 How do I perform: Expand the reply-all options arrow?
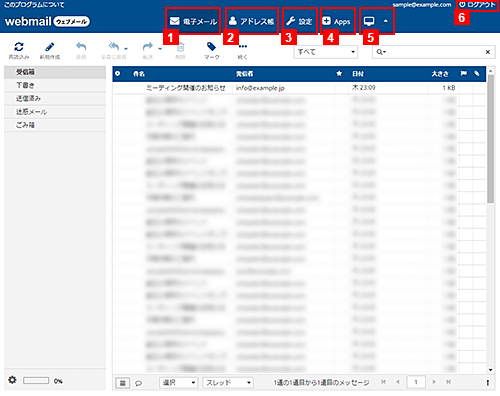click(x=126, y=49)
